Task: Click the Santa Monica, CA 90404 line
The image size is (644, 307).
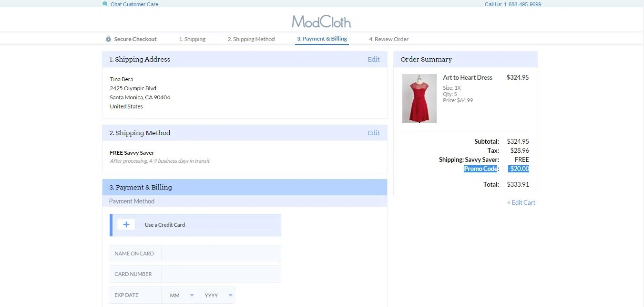Action: (x=140, y=97)
